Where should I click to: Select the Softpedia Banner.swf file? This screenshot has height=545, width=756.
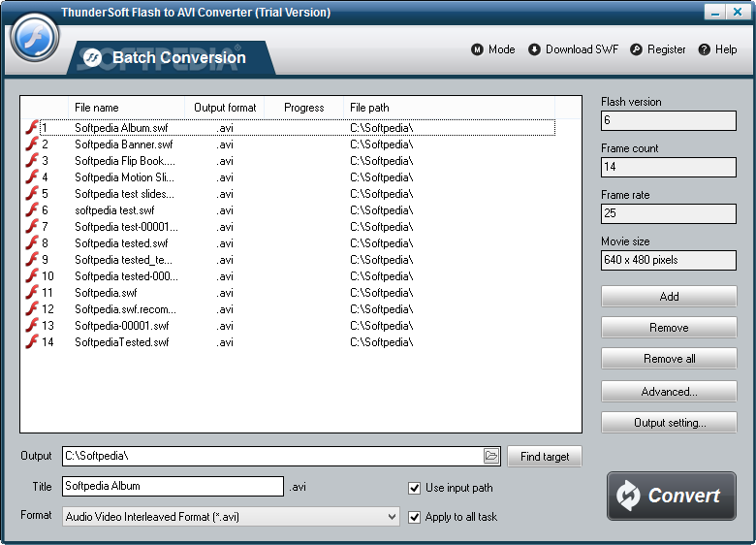pos(123,144)
